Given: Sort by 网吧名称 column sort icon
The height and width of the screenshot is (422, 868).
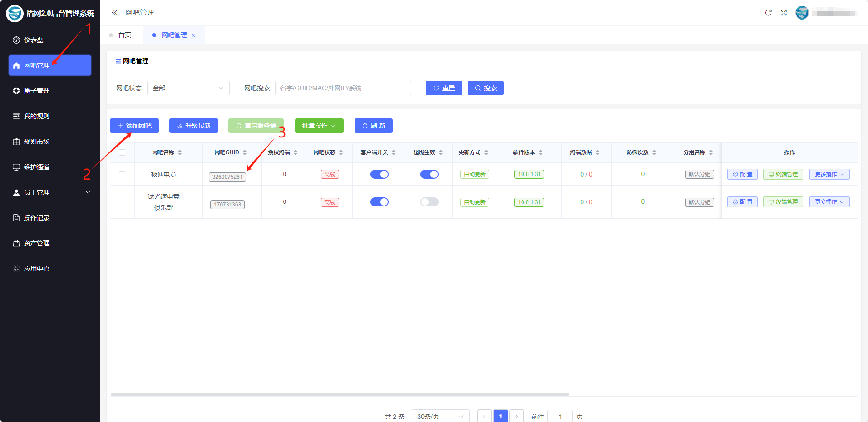Looking at the screenshot, I should [180, 152].
